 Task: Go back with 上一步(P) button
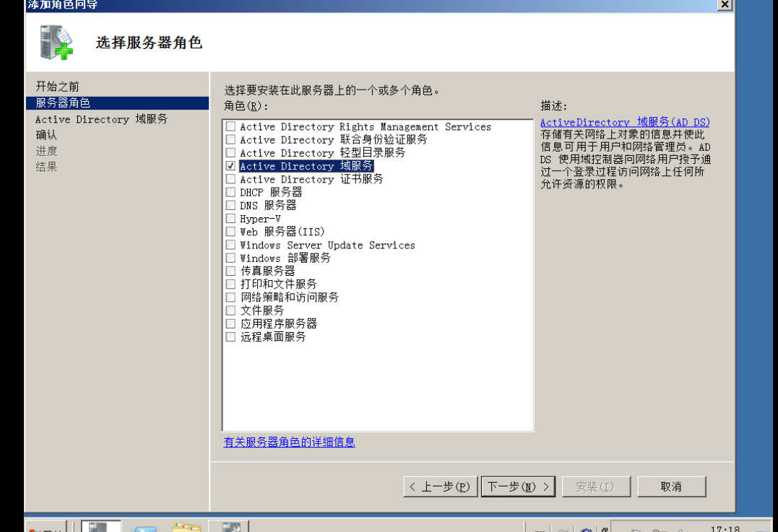pyautogui.click(x=441, y=487)
